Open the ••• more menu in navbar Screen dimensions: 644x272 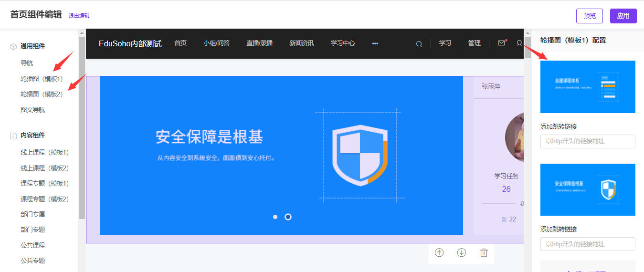375,43
